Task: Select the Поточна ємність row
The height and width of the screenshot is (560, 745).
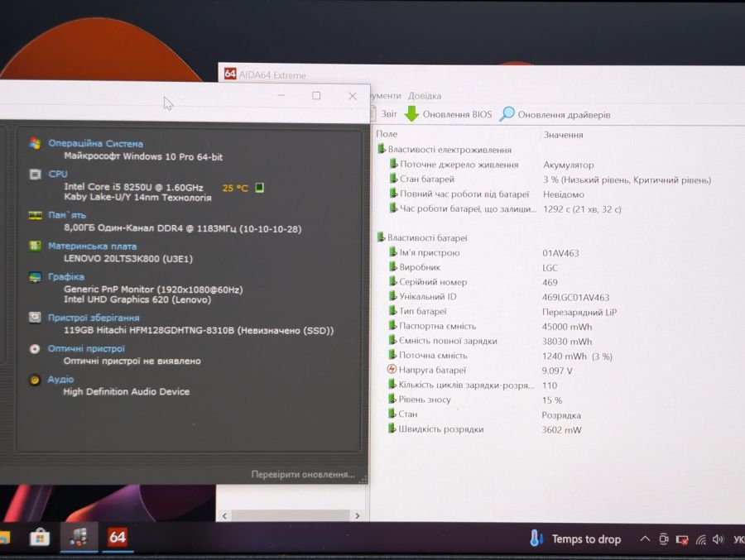Action: [x=500, y=356]
